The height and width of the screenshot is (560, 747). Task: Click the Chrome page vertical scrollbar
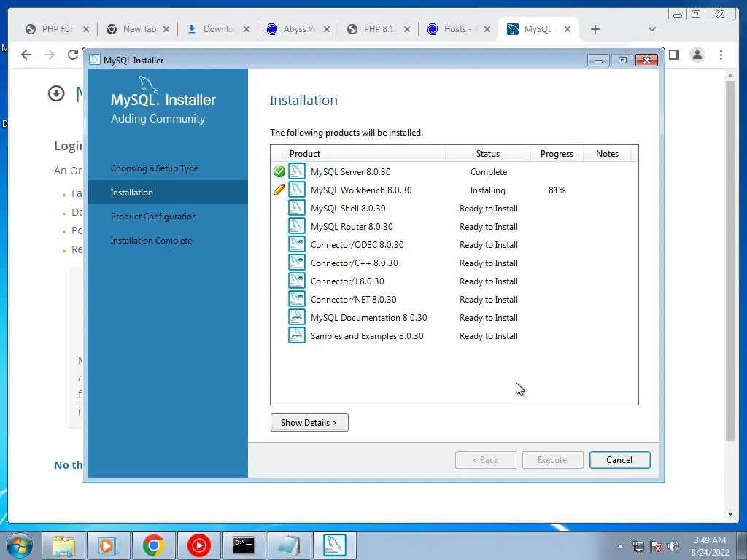coord(730,261)
